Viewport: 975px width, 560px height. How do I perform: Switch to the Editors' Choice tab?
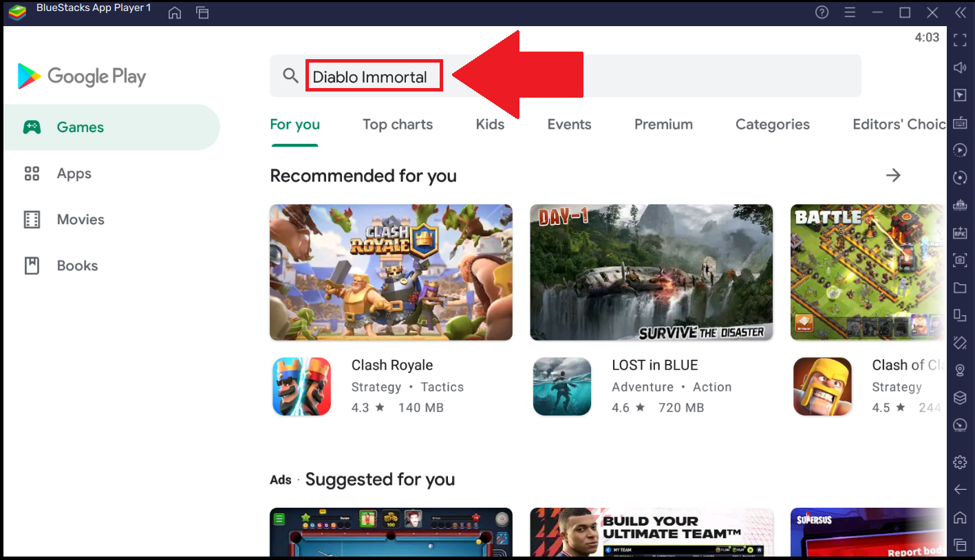[899, 125]
